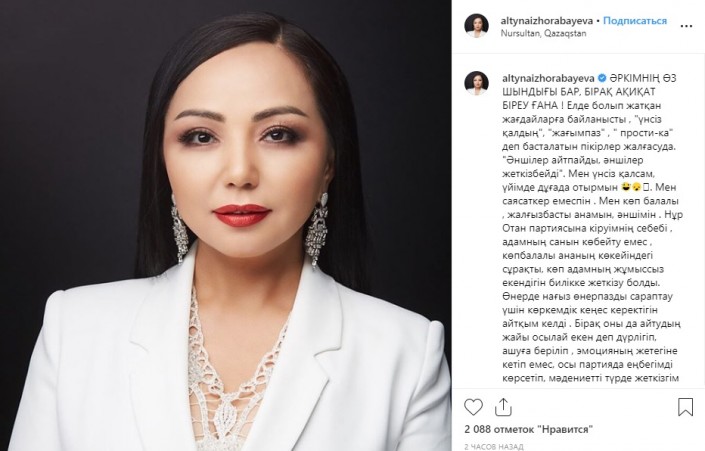View the 2 088 отметок "Нравится" list

pos(529,429)
